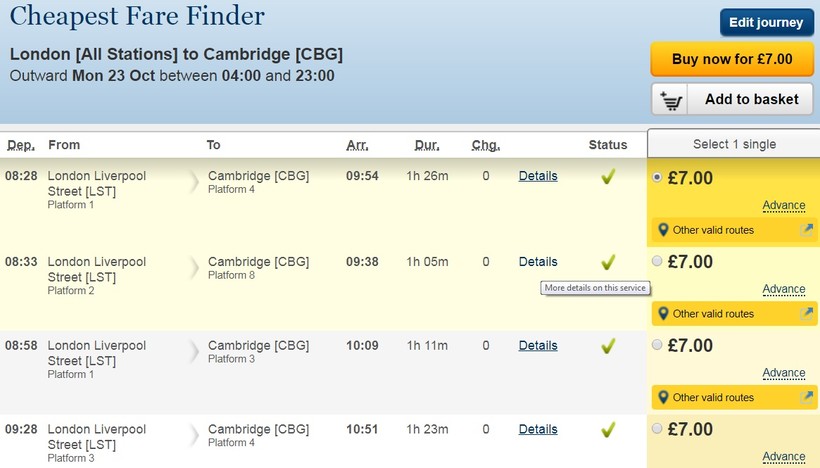820x468 pixels.
Task: Click the green status checkmark for 08:28 train
Action: click(607, 177)
